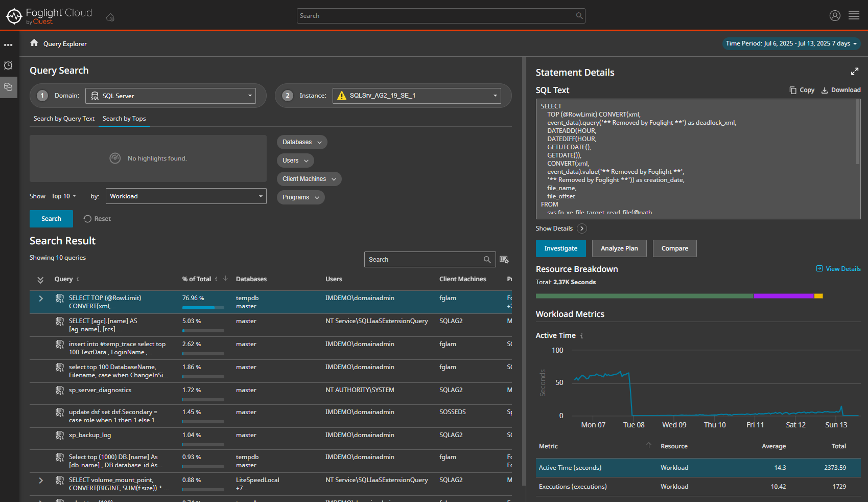Open the Instance SQLSrv_AG2_19_SE_1 dropdown
Viewport: 868px width, 502px height.
tap(417, 96)
